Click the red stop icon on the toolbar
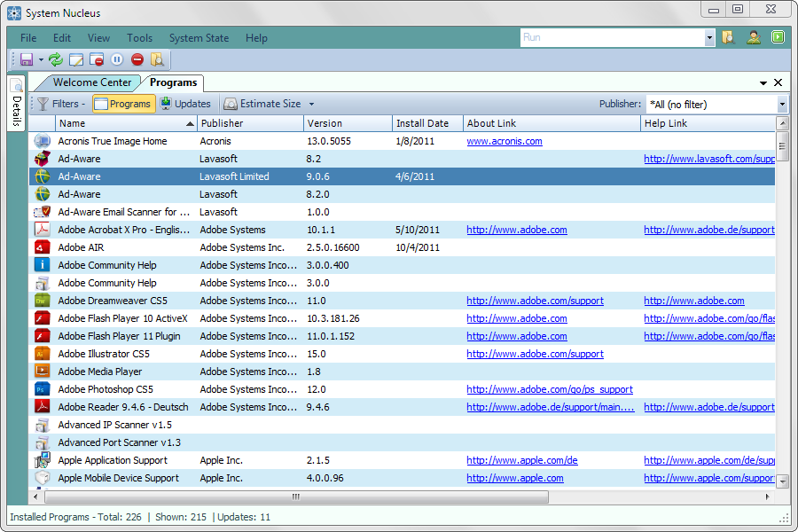 [x=138, y=59]
